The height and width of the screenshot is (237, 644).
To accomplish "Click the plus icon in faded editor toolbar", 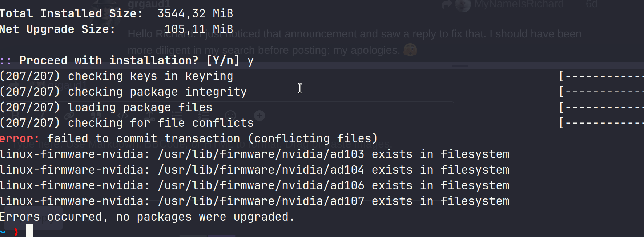I will coord(259,116).
